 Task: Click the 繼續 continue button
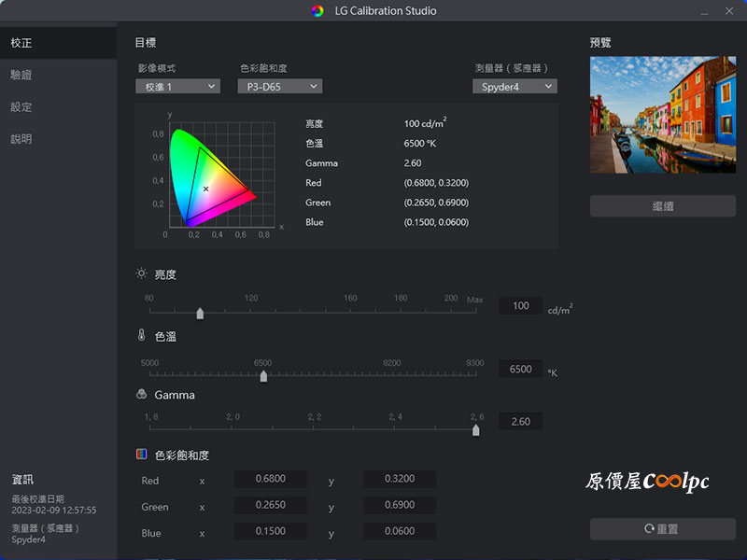pyautogui.click(x=663, y=206)
